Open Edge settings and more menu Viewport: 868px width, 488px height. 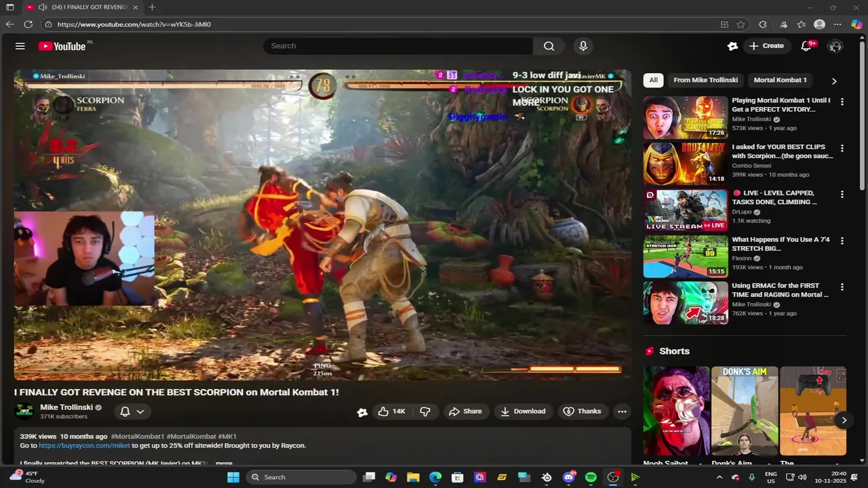(x=837, y=24)
